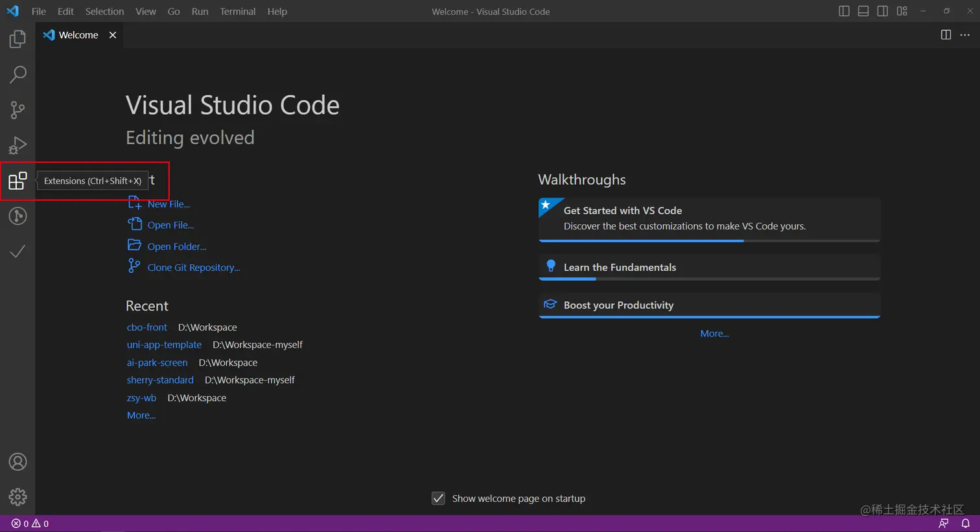
Task: Open the Go menu
Action: pyautogui.click(x=174, y=11)
